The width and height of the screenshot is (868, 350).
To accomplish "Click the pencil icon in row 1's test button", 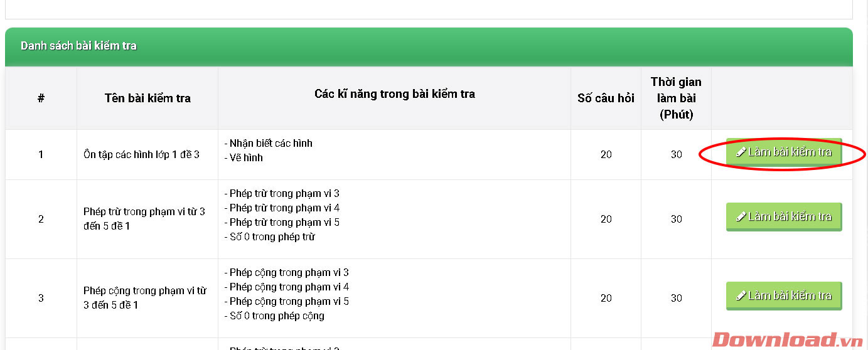I will click(741, 152).
